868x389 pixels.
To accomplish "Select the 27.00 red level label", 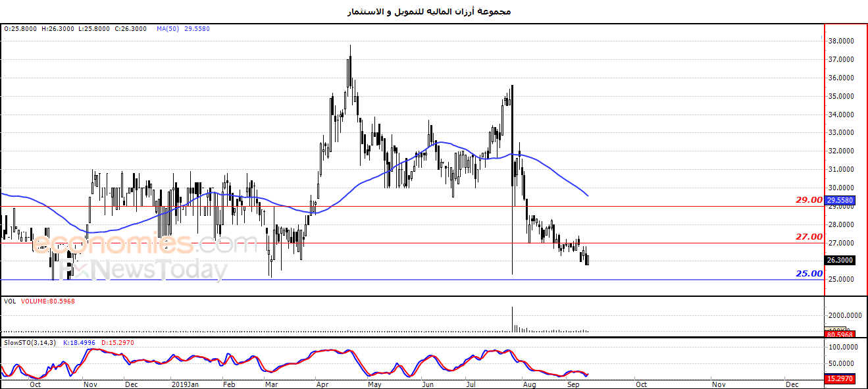I will coord(809,237).
